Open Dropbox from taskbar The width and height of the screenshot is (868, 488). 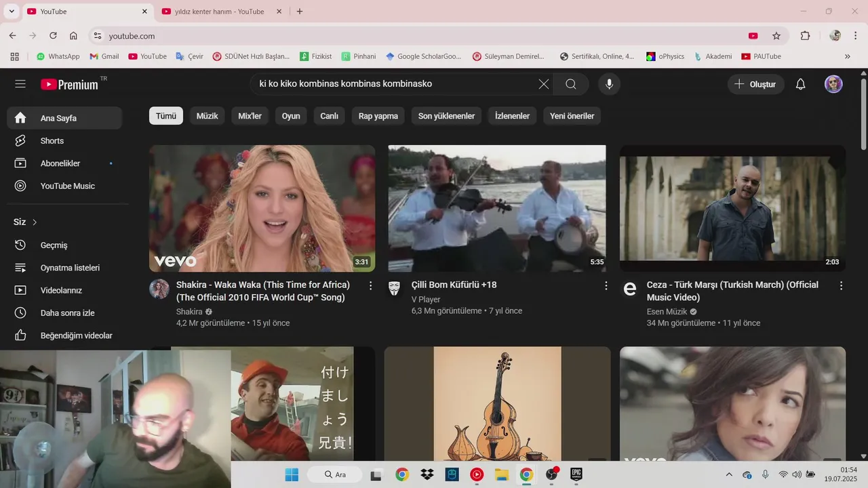(427, 474)
